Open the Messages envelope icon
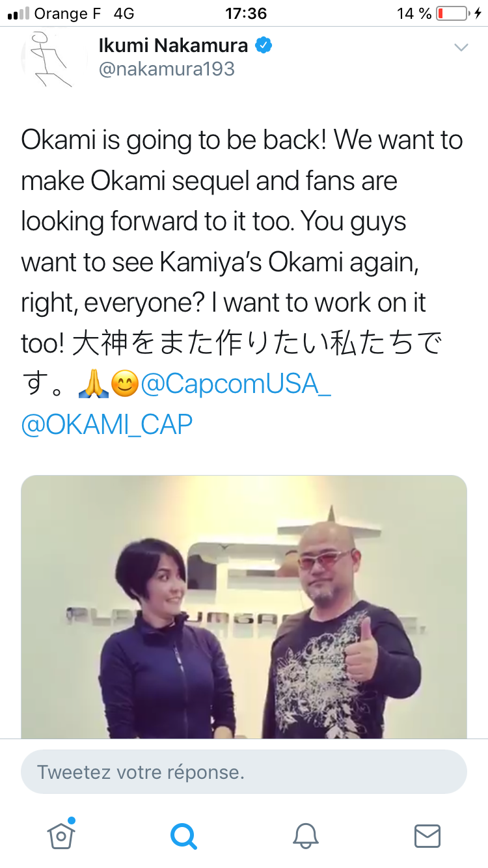The image size is (488, 868). click(x=427, y=836)
